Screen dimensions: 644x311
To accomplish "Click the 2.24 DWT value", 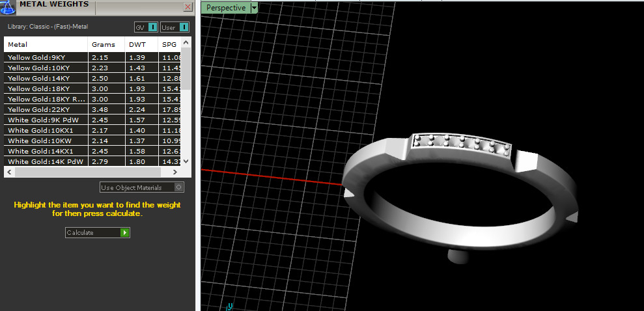I will click(137, 109).
